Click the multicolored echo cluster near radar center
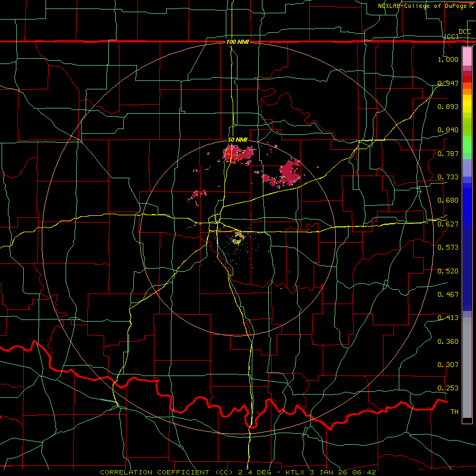 pyautogui.click(x=237, y=239)
